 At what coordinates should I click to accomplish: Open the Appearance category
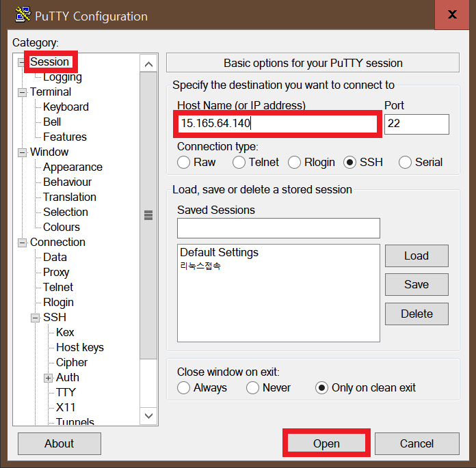73,167
